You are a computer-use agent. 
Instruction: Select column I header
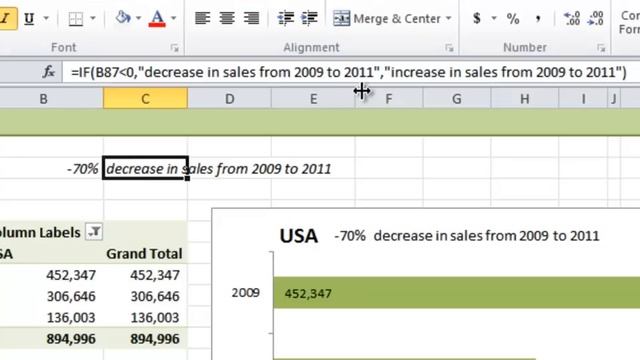coord(583,99)
